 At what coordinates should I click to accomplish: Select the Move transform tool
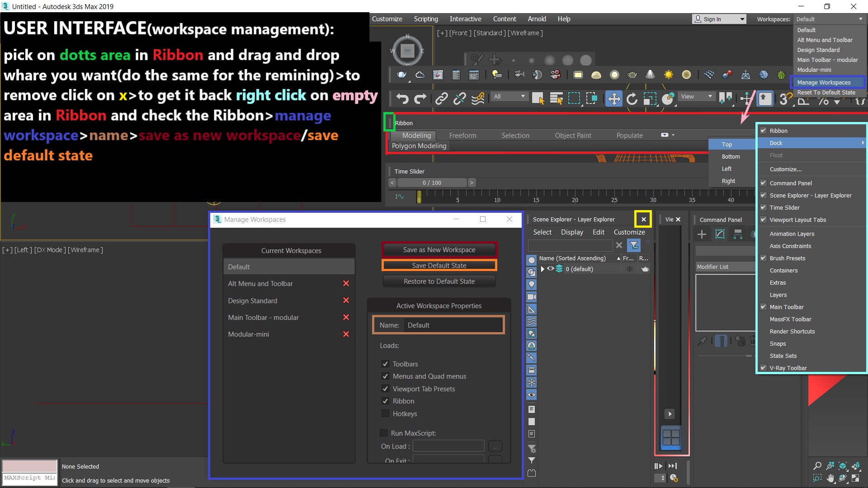pos(613,99)
